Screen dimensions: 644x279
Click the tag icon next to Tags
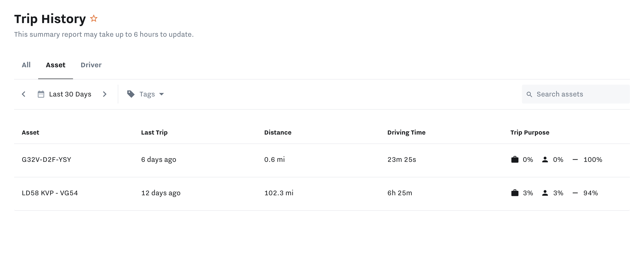click(x=131, y=94)
